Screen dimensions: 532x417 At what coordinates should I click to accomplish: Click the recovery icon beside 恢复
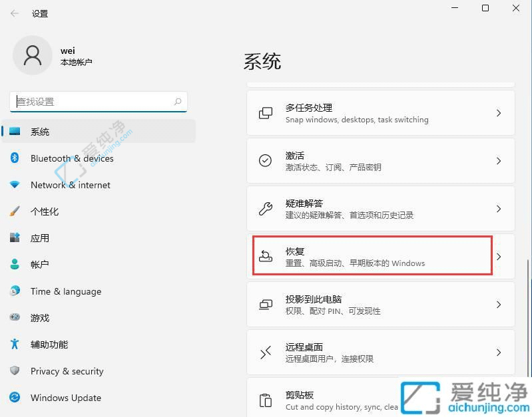(x=265, y=256)
